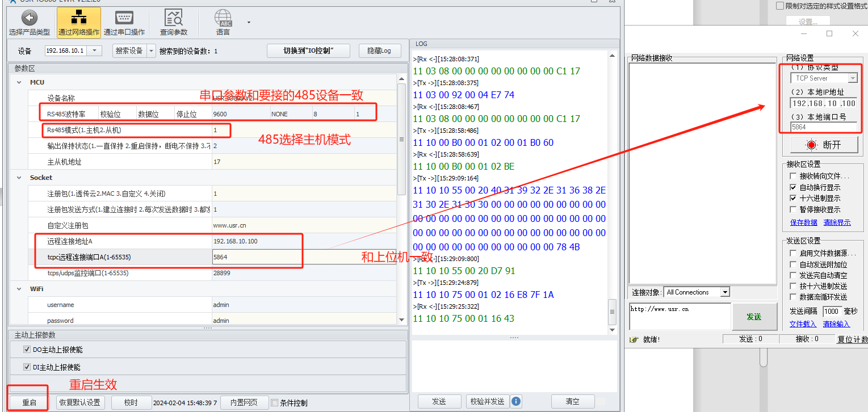Screen dimensions: 868x412
Task: Click the 校验并发送 button
Action: pyautogui.click(x=487, y=401)
